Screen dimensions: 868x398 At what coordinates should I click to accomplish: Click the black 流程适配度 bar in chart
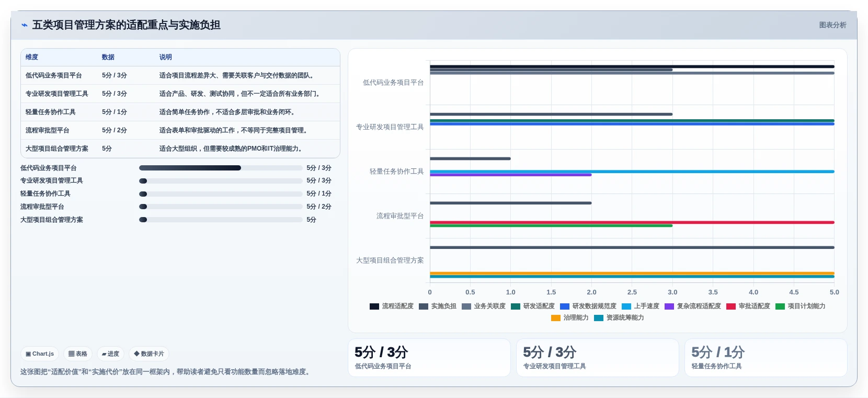[632, 66]
